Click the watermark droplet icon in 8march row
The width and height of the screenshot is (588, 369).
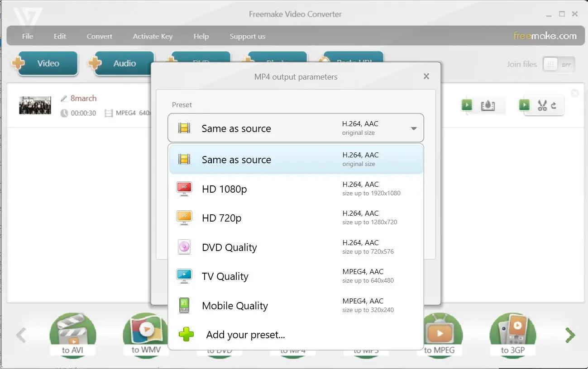pyautogui.click(x=488, y=106)
